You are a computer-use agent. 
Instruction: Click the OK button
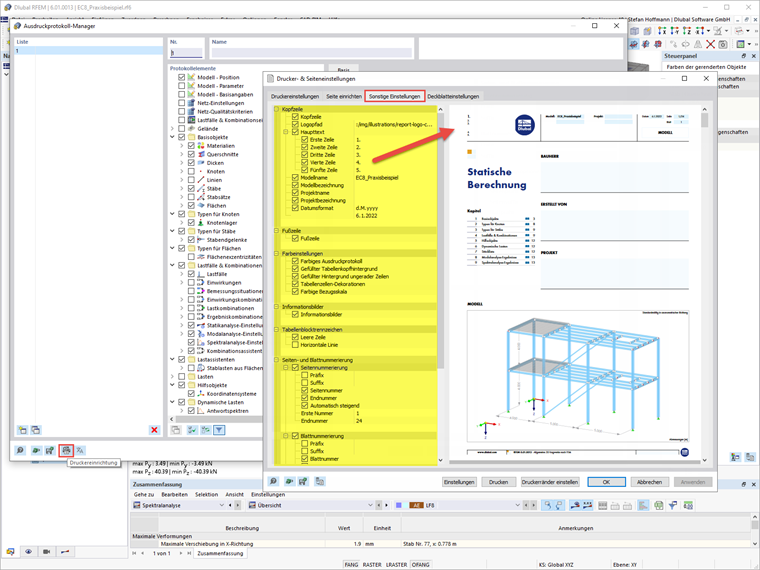(606, 482)
